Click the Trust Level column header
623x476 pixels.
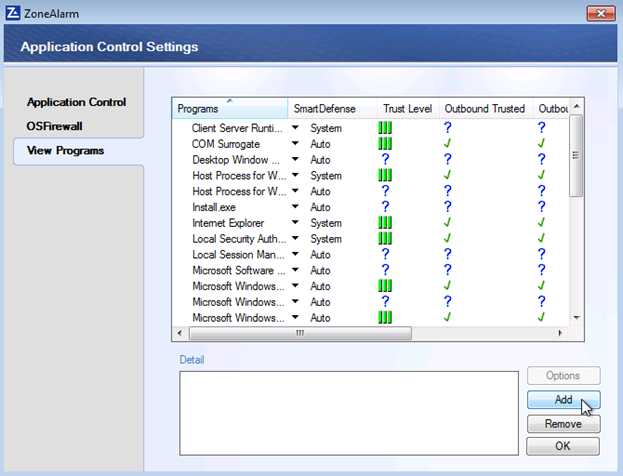(408, 108)
